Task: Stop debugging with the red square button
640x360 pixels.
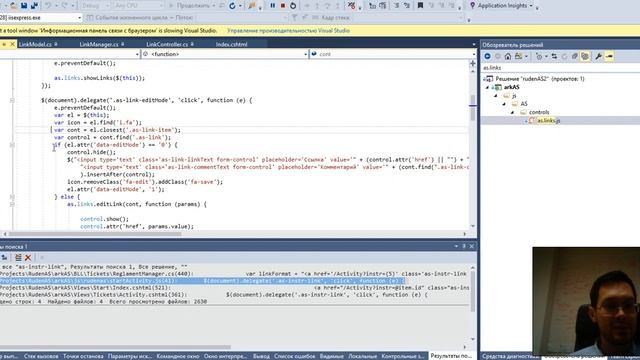Action: point(282,5)
